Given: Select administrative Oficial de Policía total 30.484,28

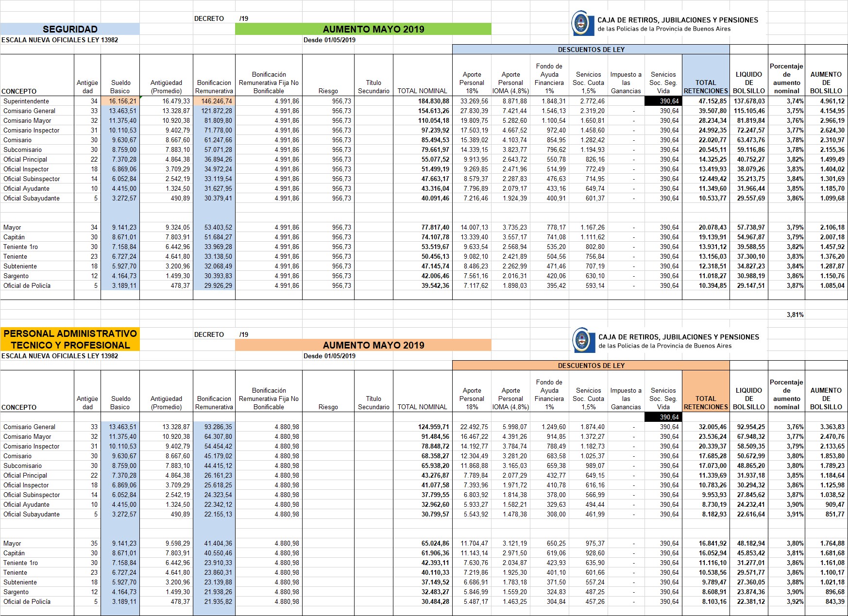Looking at the screenshot, I should [x=423, y=601].
